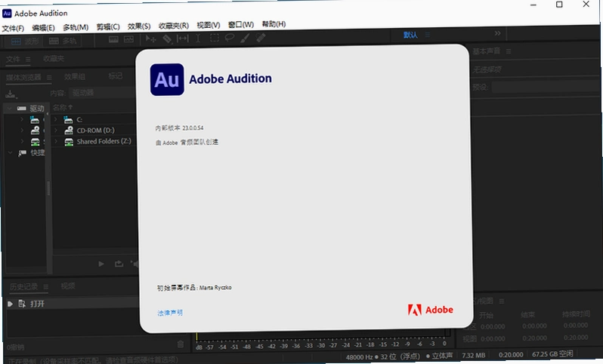This screenshot has height=364, width=603.
Task: Open the 预设 preset dropdown
Action: pos(546,87)
